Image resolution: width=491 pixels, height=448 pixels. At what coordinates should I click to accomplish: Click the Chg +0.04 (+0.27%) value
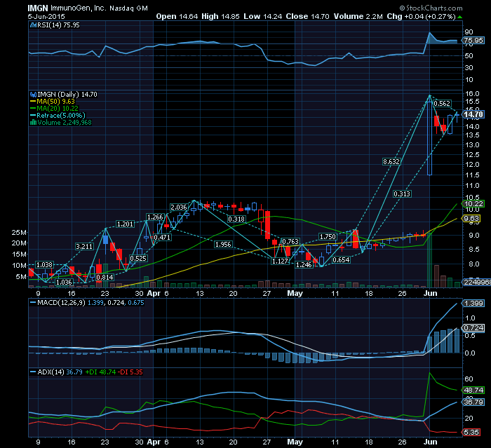421,17
